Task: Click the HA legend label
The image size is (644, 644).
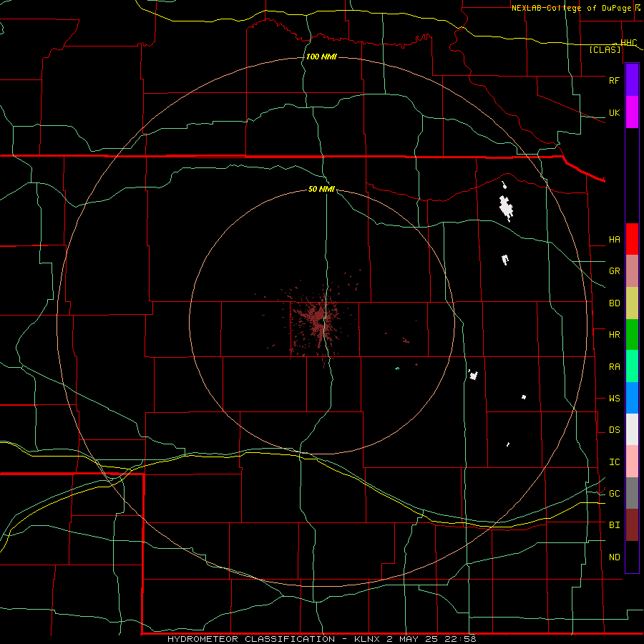Action: tap(614, 239)
